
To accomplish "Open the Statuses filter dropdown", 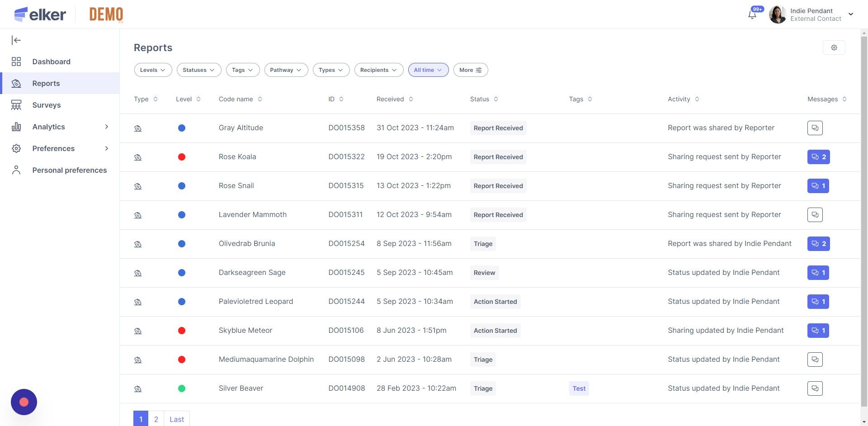I will [199, 70].
